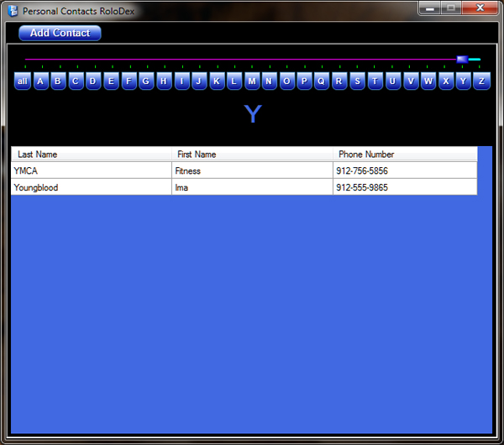Show contacts starting with X
The height and width of the screenshot is (445, 504).
446,81
